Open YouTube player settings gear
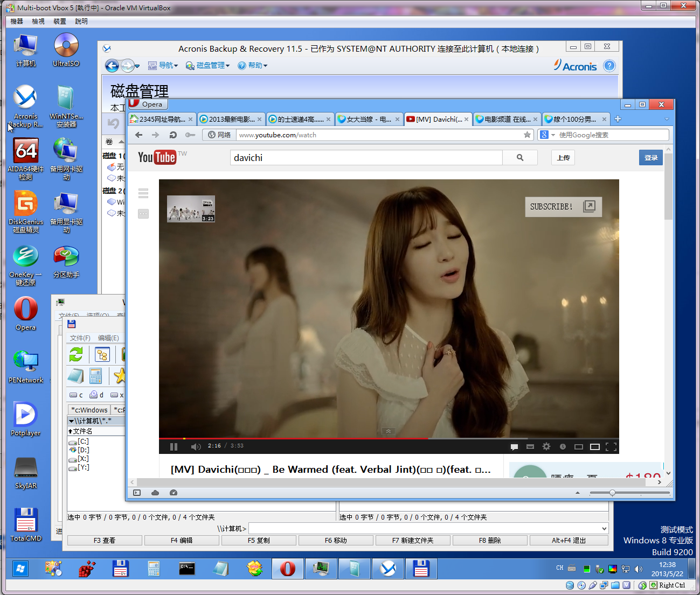Screen dimensions: 700x595 pyautogui.click(x=546, y=446)
